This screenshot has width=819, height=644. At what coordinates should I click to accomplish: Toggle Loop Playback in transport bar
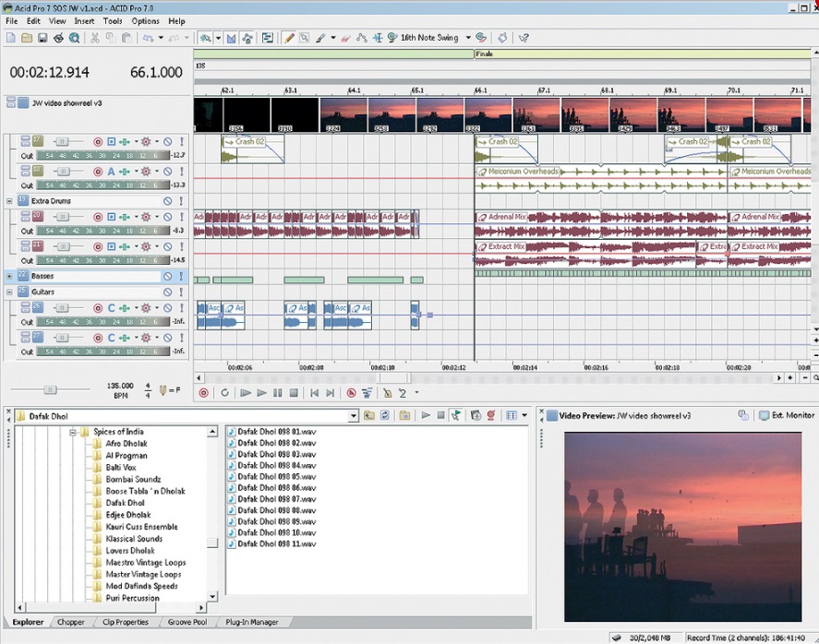(224, 393)
